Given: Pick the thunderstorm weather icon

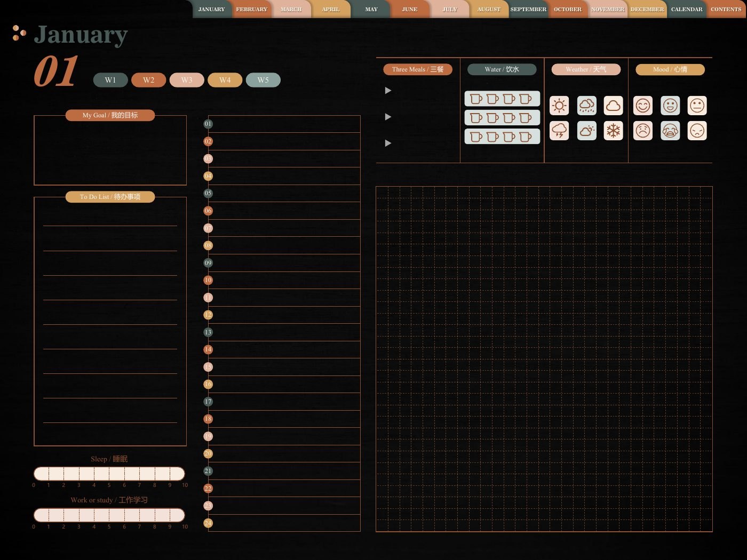Looking at the screenshot, I should [559, 131].
